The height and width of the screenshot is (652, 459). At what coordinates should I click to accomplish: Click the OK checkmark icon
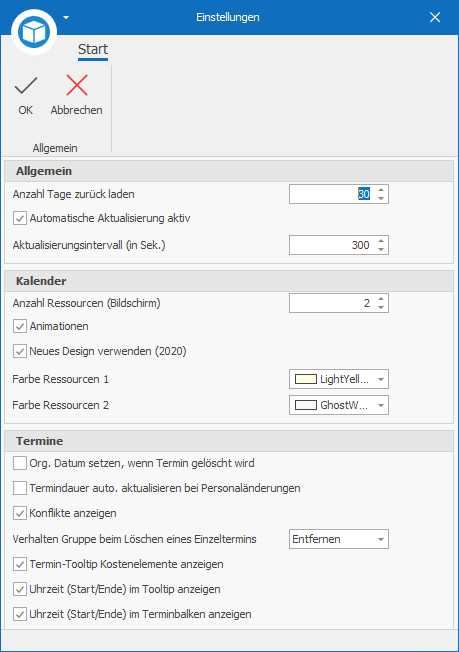coord(26,86)
